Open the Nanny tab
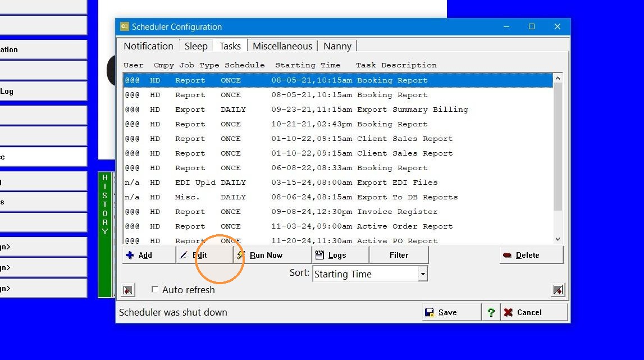 tap(337, 46)
